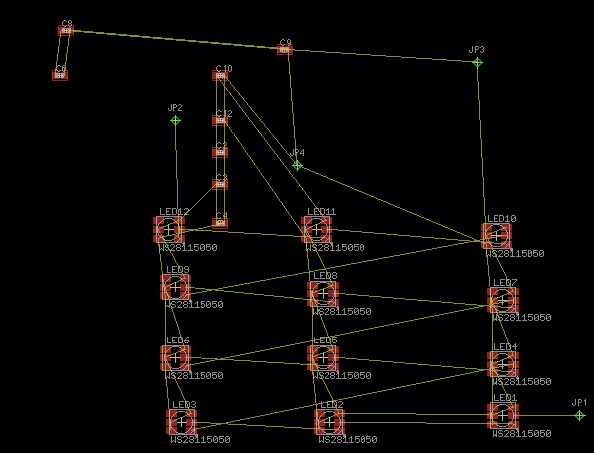
Task: Click the LED4 component footprint
Action: coord(503,364)
